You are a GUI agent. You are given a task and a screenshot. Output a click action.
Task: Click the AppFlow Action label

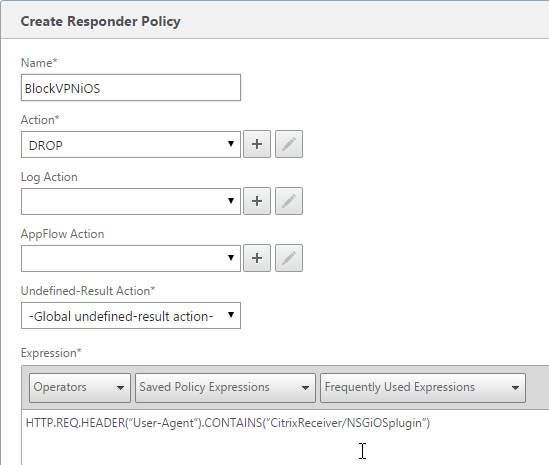pyautogui.click(x=62, y=234)
